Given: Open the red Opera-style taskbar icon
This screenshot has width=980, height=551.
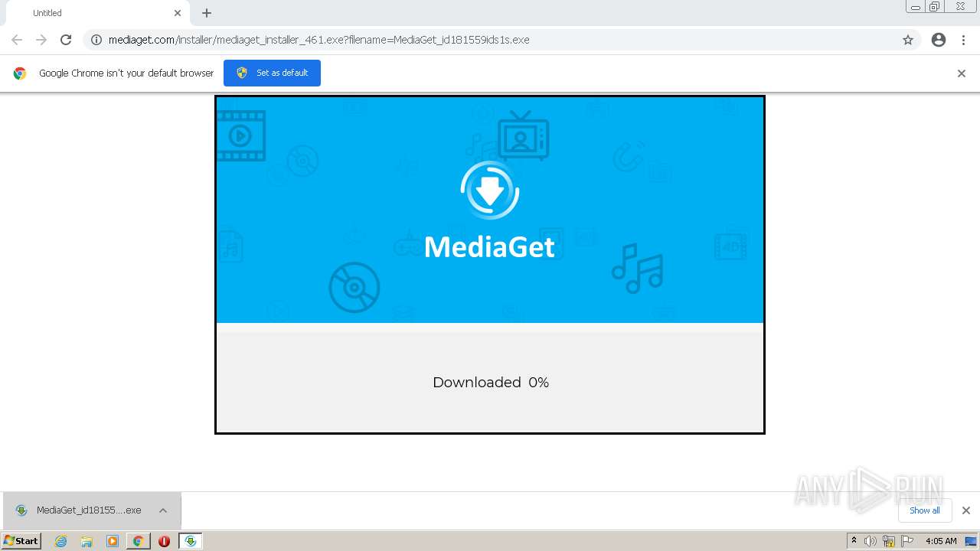Looking at the screenshot, I should [x=164, y=541].
